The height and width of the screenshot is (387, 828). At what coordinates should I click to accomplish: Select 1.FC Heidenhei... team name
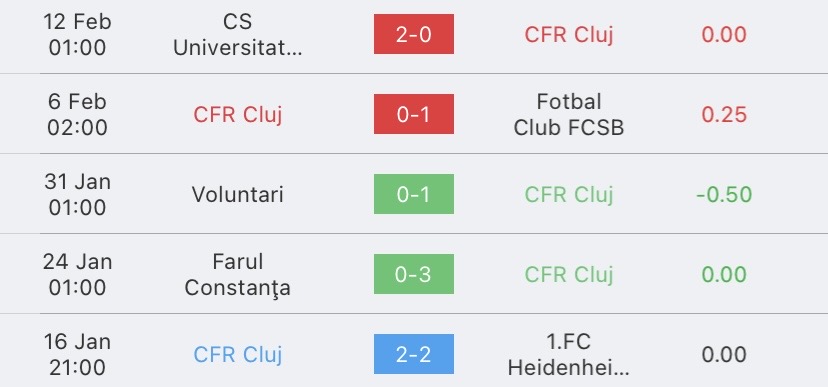(x=569, y=355)
